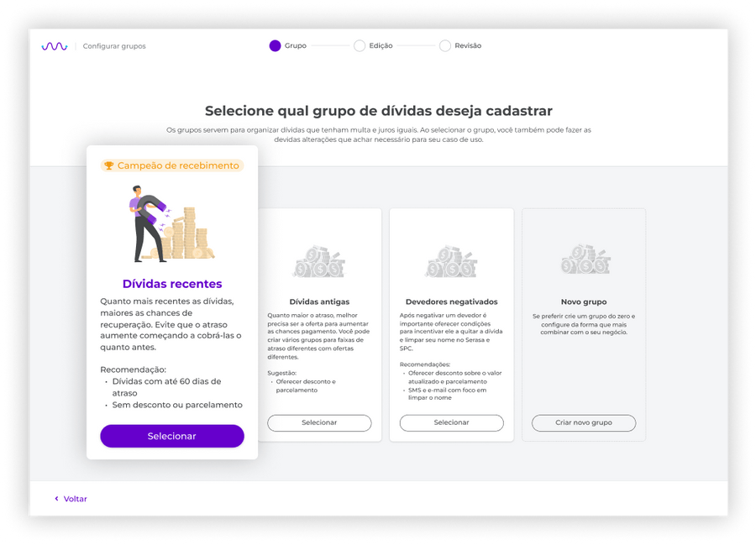Select the Edição step circle

(x=360, y=46)
